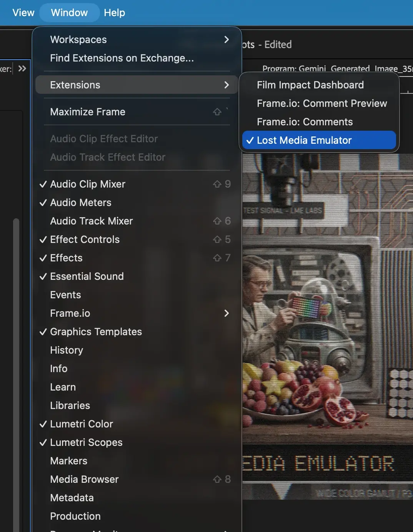Open Frame.io: Comment Preview extension
The width and height of the screenshot is (413, 532).
(x=319, y=103)
